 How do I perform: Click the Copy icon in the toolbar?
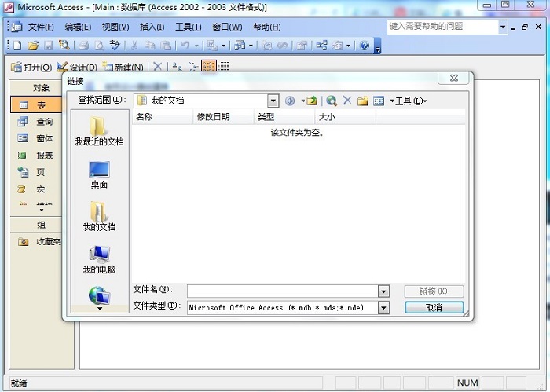pyautogui.click(x=150, y=46)
